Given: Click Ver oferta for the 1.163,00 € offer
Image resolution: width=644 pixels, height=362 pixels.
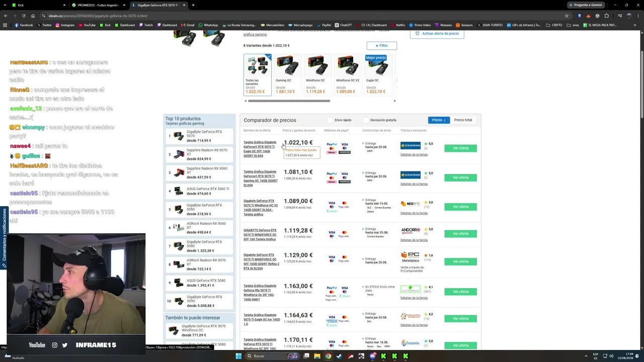Looking at the screenshot, I should click(x=460, y=292).
